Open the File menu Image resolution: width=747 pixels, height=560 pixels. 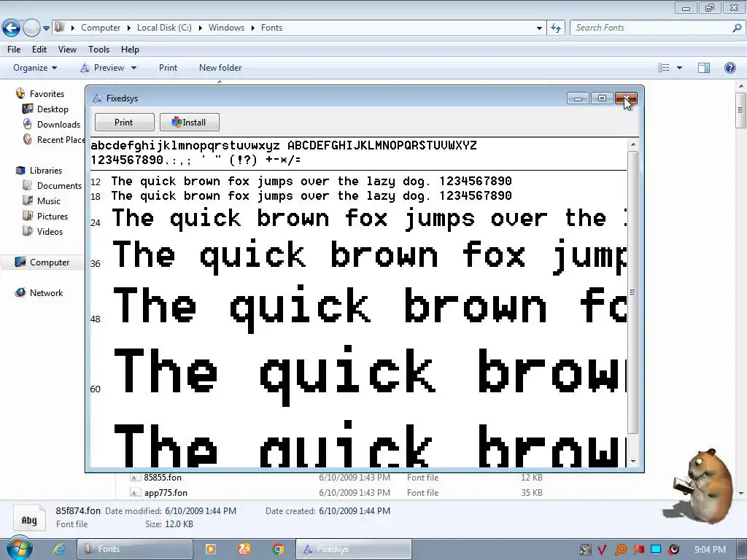pos(14,50)
